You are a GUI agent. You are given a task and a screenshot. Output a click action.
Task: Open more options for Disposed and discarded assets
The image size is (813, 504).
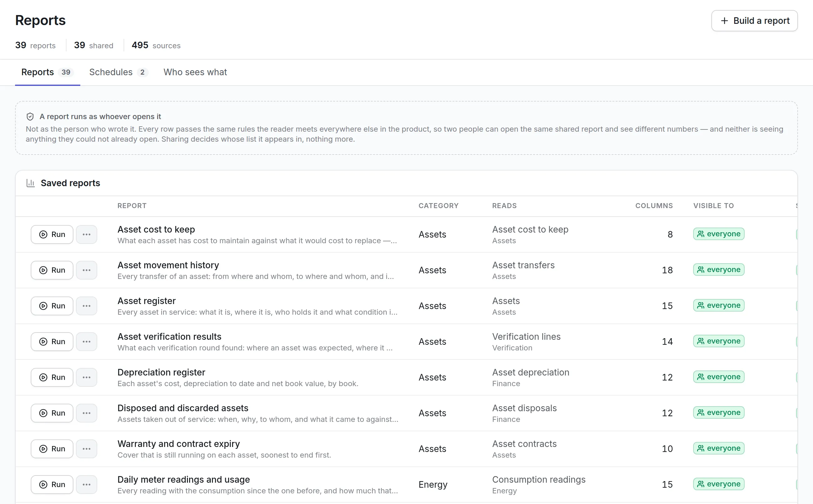tap(86, 413)
